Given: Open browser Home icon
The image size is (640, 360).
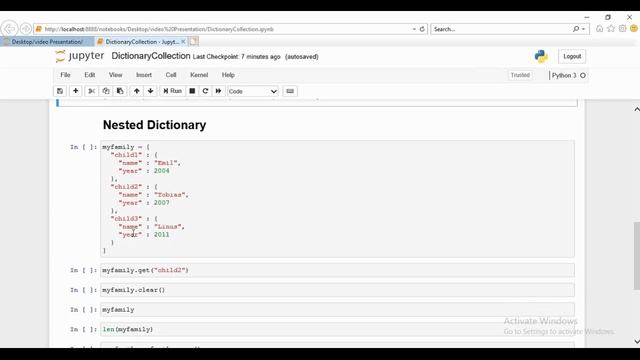Looking at the screenshot, I should pyautogui.click(x=599, y=29).
